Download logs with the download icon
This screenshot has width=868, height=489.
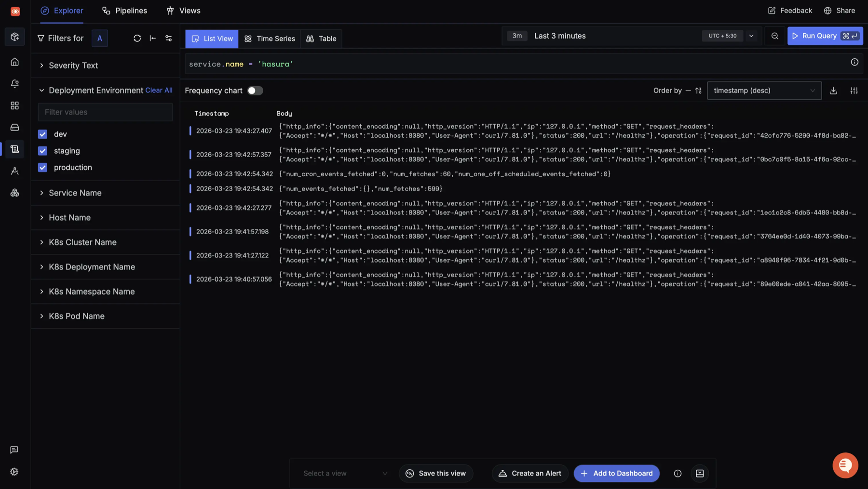pyautogui.click(x=833, y=91)
